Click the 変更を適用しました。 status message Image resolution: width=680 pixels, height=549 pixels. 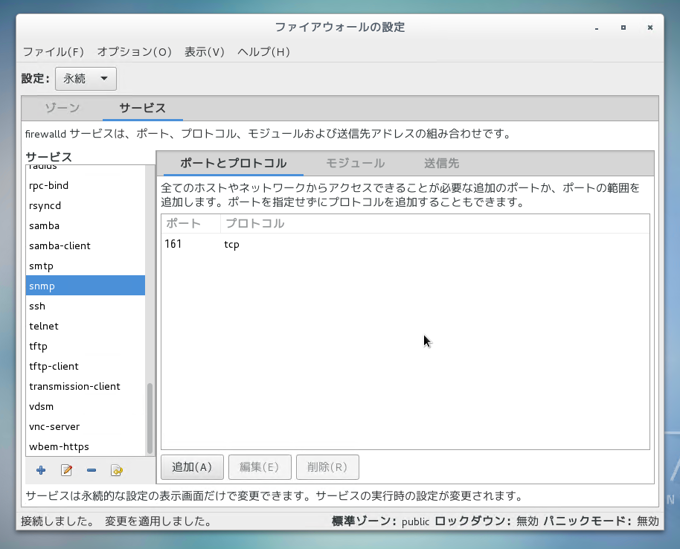[x=158, y=521]
